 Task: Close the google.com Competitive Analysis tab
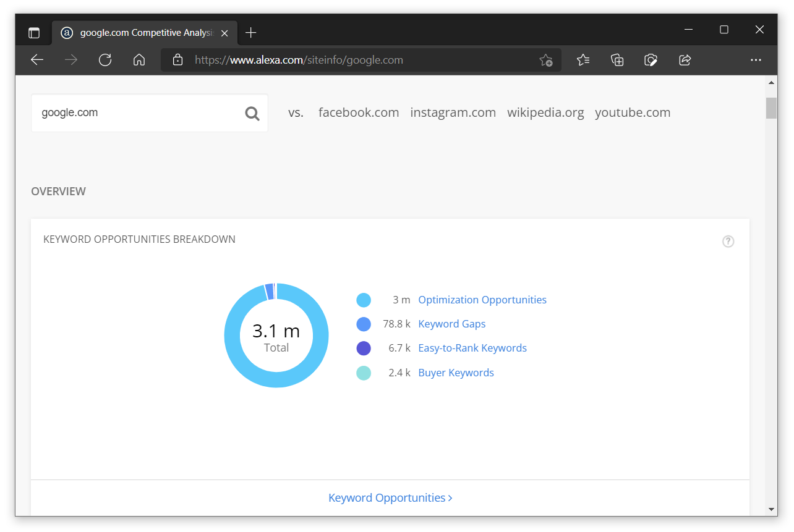(224, 33)
